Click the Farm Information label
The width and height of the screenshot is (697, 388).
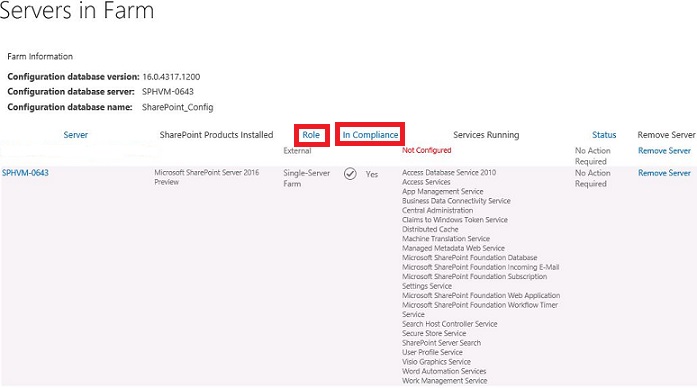pyautogui.click(x=40, y=56)
